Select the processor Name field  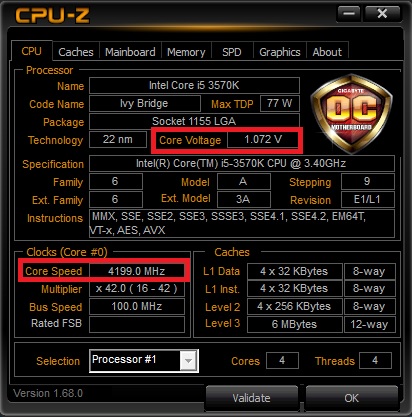194,86
